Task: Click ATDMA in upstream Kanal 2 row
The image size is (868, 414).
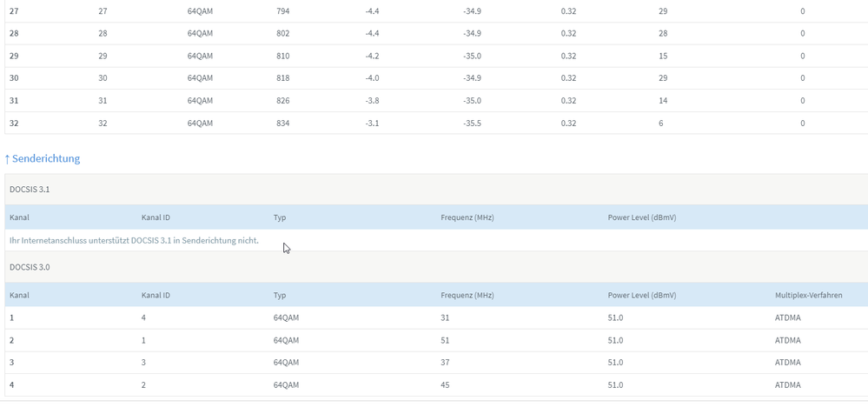Action: [x=788, y=340]
